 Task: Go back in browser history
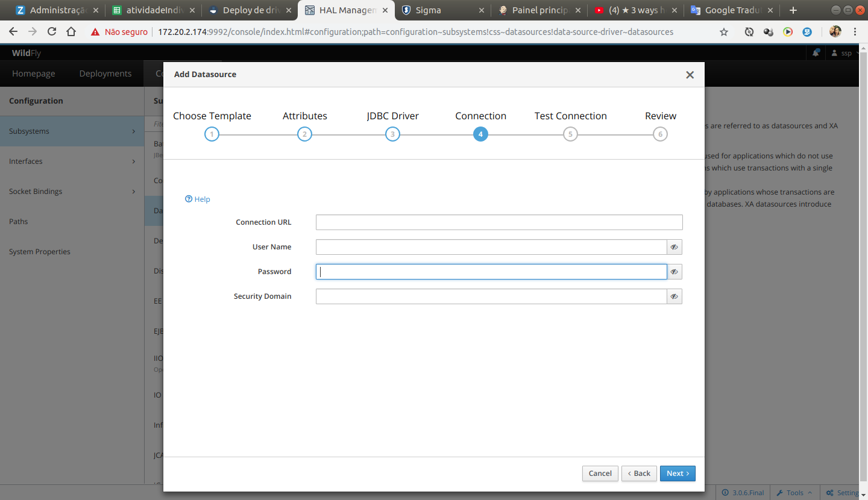point(13,32)
